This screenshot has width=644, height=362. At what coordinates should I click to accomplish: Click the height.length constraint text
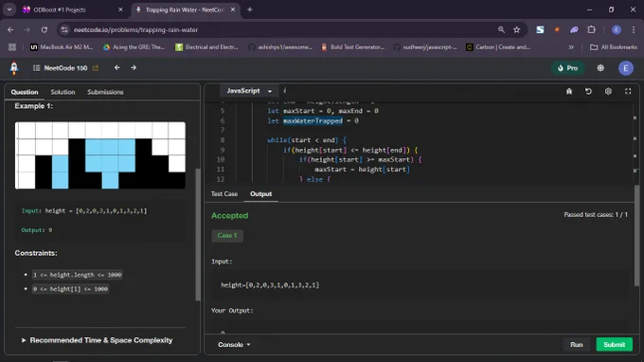tap(78, 275)
